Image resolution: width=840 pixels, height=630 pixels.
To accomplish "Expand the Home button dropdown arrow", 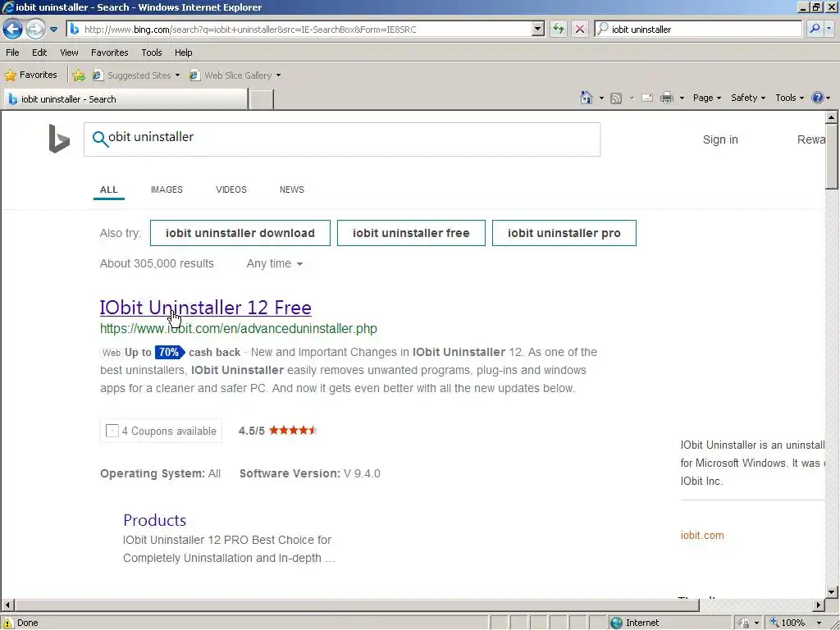I will click(601, 98).
